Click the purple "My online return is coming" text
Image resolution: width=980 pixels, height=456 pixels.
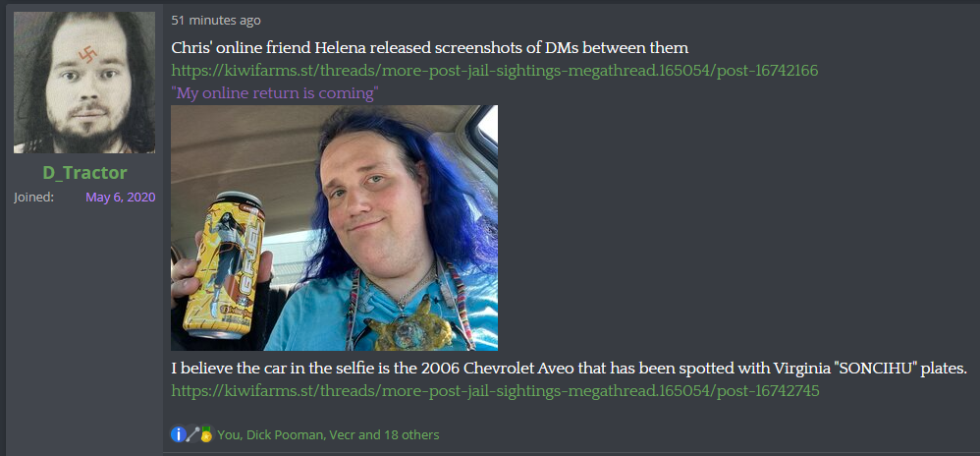point(275,93)
